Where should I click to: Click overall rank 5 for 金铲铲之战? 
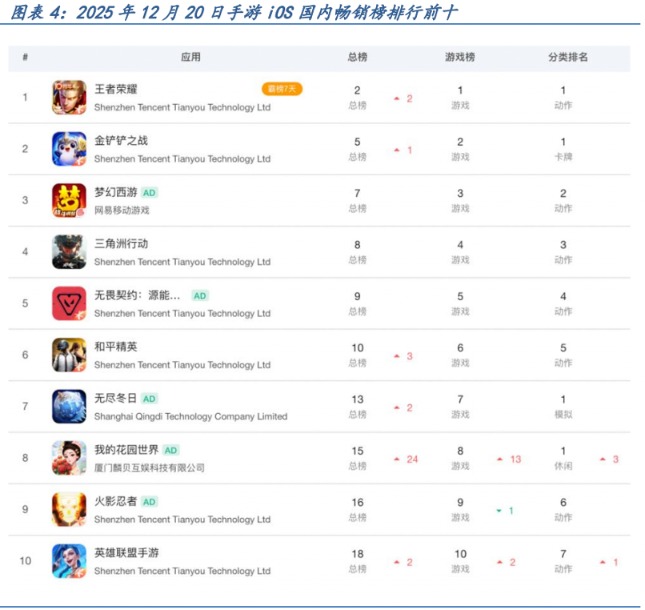click(357, 142)
